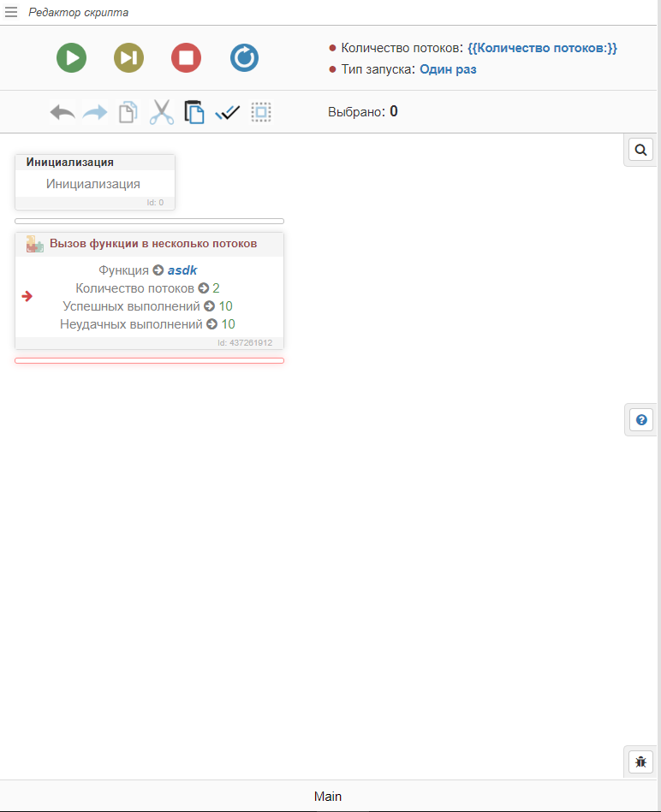Viewport: 661px width, 812px height.
Task: Click the {{Количество потоков:}} link
Action: 542,48
